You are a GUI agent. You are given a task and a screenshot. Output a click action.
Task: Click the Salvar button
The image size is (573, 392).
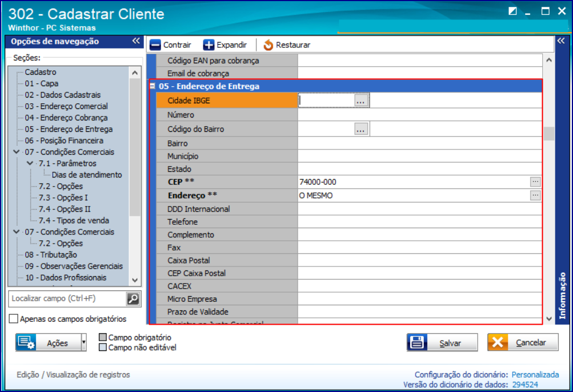[442, 342]
